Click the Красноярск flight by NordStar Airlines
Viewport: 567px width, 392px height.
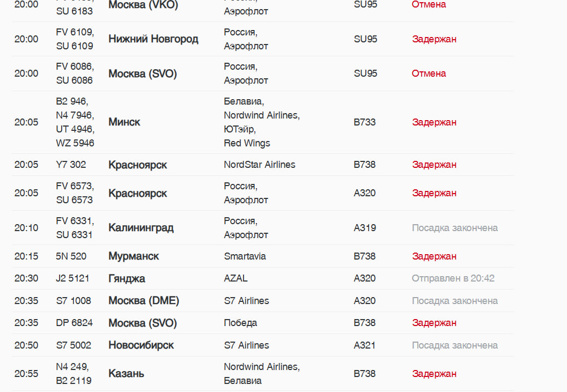(138, 165)
